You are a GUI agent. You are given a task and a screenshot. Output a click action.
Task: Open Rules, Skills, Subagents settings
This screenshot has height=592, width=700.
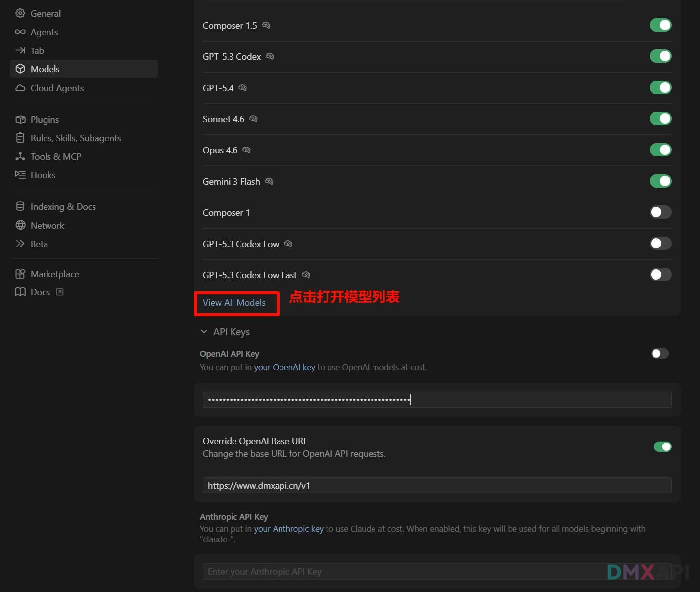click(x=75, y=138)
